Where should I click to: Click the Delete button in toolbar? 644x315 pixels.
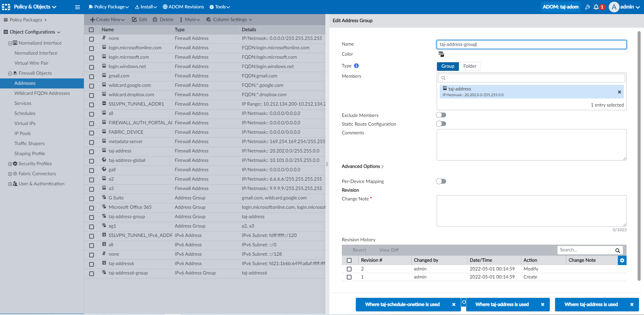(x=163, y=20)
